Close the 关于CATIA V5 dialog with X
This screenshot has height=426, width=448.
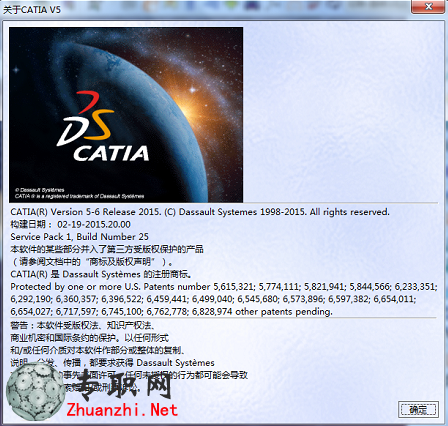point(429,7)
